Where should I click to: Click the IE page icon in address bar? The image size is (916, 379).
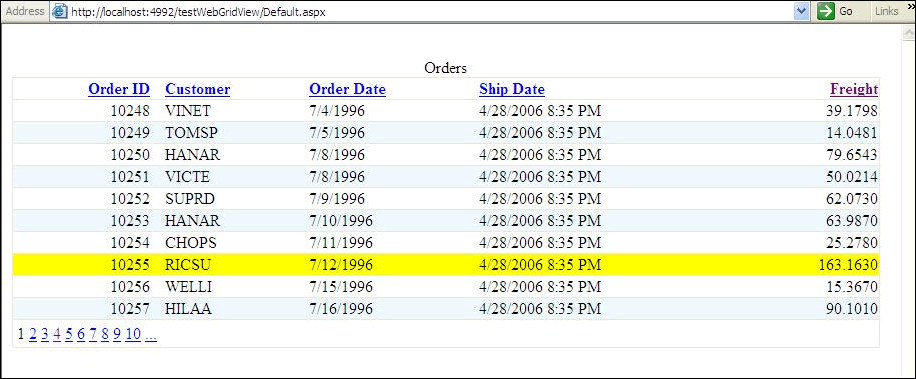click(x=60, y=11)
